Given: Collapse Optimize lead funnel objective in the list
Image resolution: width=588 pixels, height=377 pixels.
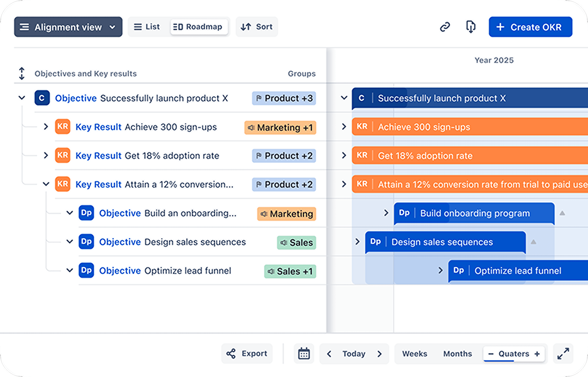Looking at the screenshot, I should 70,270.
